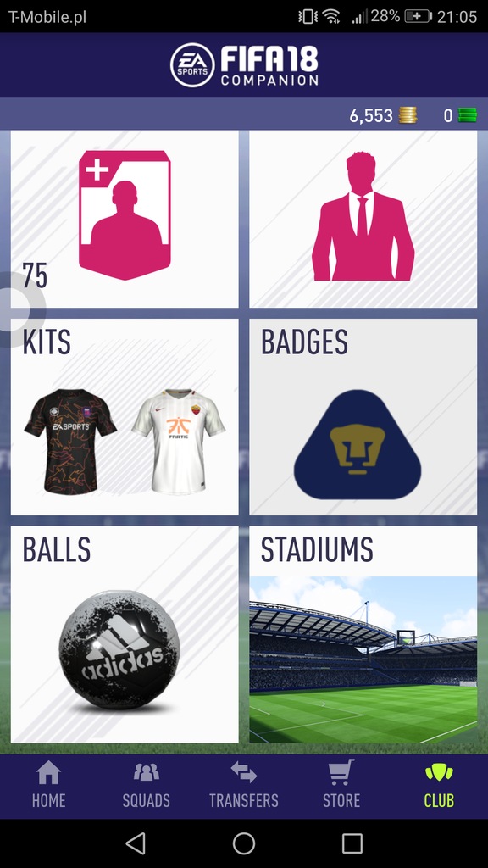Open the Stadiums section
The width and height of the screenshot is (488, 868).
[363, 634]
